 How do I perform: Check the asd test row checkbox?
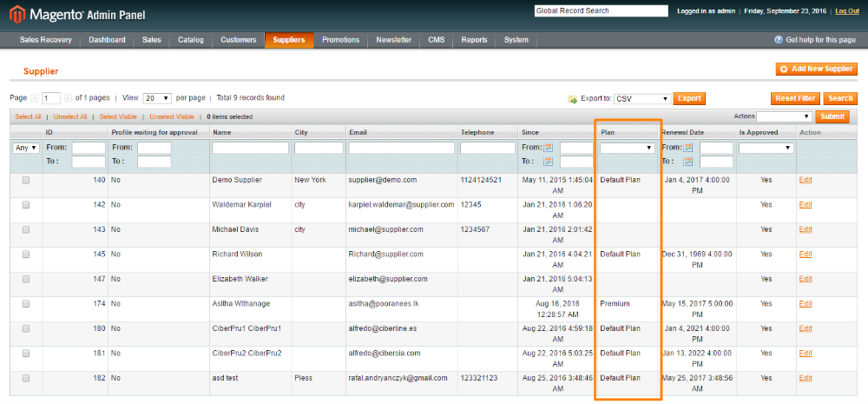tap(25, 378)
